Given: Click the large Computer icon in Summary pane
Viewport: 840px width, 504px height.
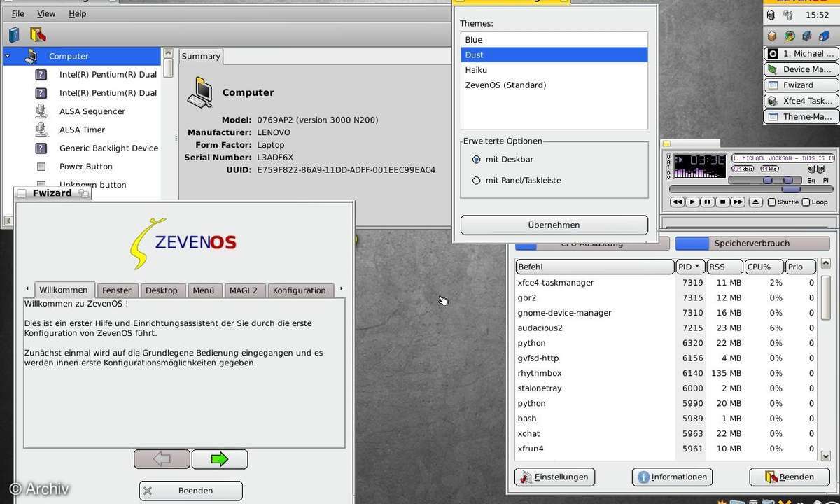Looking at the screenshot, I should 199,92.
